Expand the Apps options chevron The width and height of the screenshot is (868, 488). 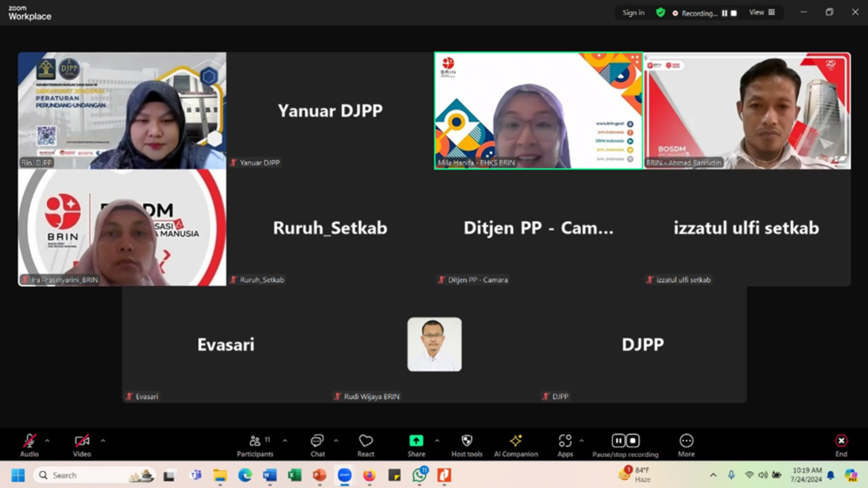581,441
